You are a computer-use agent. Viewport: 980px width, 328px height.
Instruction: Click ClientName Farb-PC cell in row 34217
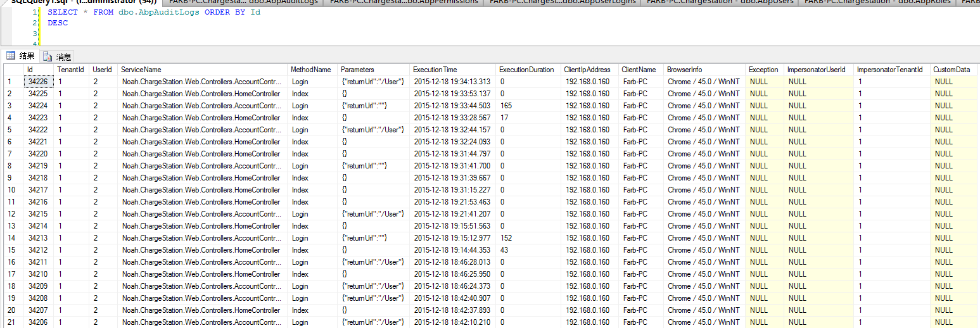point(641,190)
